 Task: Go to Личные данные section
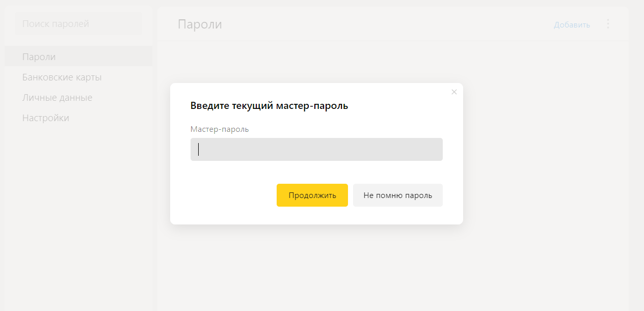click(57, 98)
